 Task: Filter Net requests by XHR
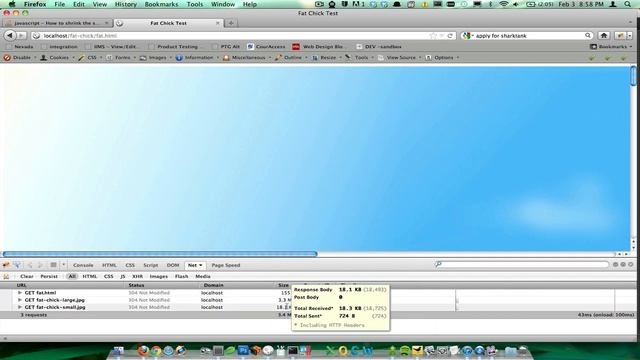(138, 276)
